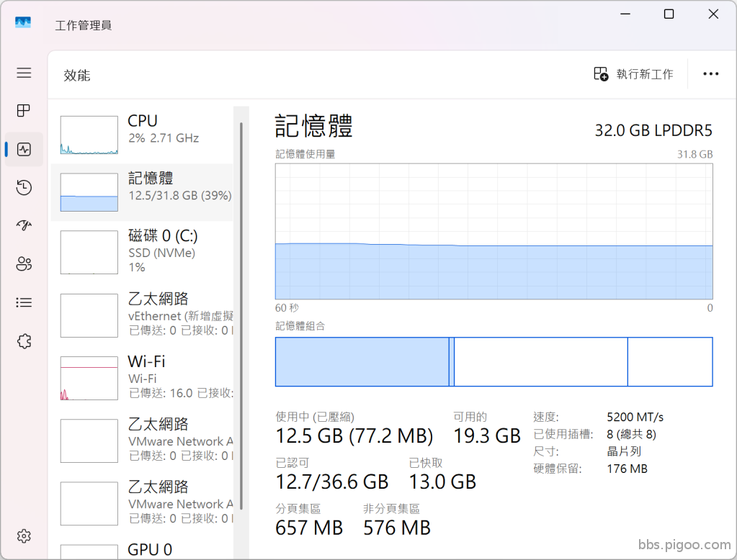Image resolution: width=737 pixels, height=560 pixels.
Task: Open Task Manager settings gear
Action: (x=24, y=536)
